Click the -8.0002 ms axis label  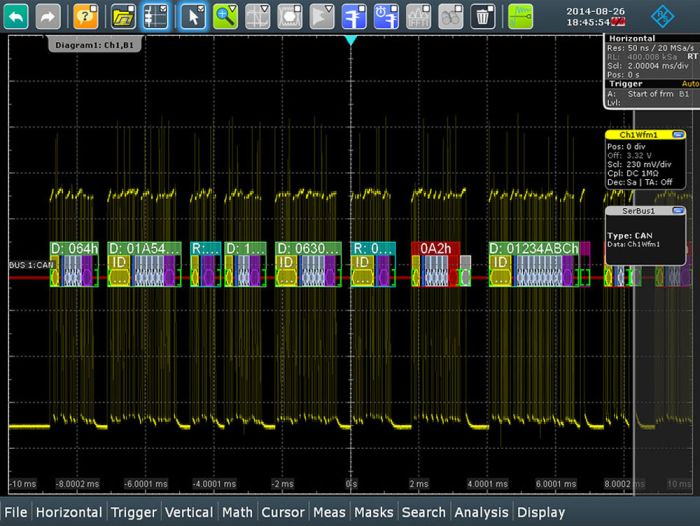pyautogui.click(x=77, y=484)
